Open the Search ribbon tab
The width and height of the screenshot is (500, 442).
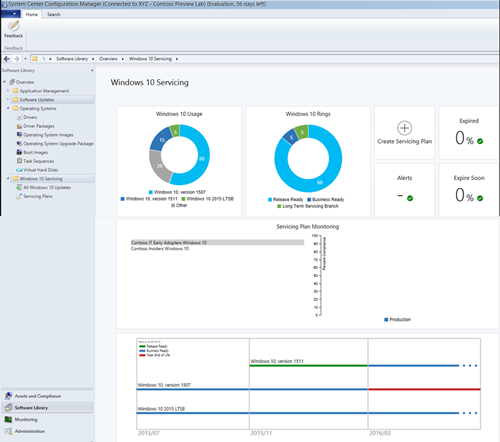pos(54,14)
